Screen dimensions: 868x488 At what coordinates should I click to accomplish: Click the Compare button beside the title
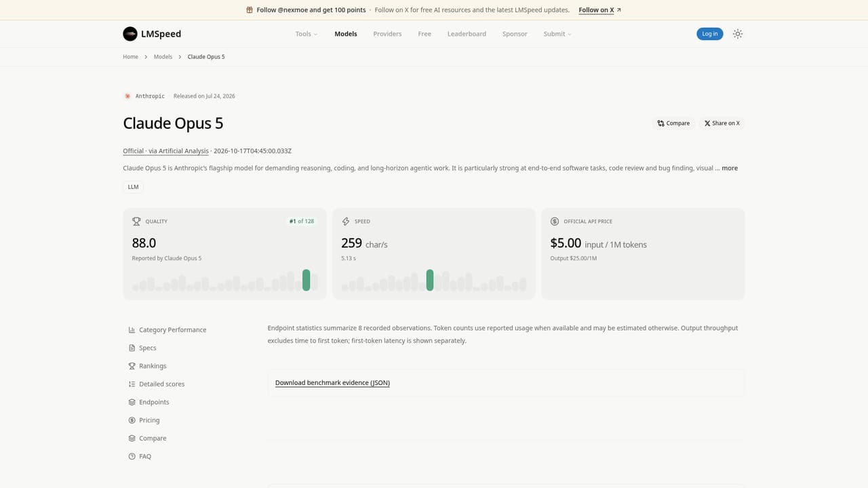point(673,123)
